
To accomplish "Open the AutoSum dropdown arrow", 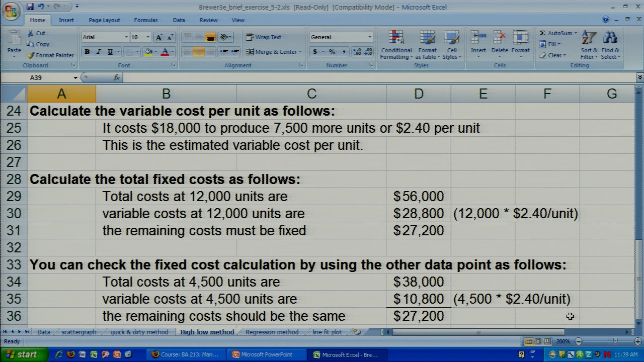I will [x=576, y=33].
